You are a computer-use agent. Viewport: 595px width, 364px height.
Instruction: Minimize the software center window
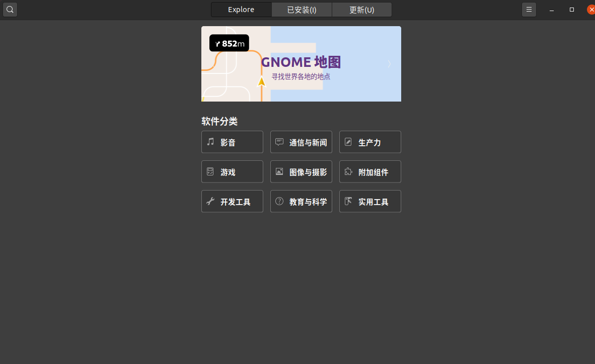pyautogui.click(x=552, y=10)
